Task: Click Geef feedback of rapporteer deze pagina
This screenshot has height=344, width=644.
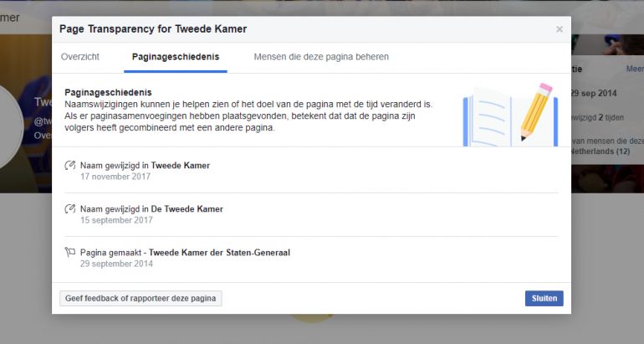Action: [x=141, y=298]
